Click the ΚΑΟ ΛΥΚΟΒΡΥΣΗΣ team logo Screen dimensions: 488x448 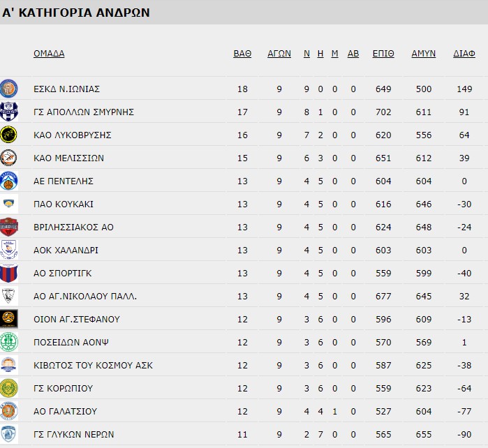pos(9,135)
